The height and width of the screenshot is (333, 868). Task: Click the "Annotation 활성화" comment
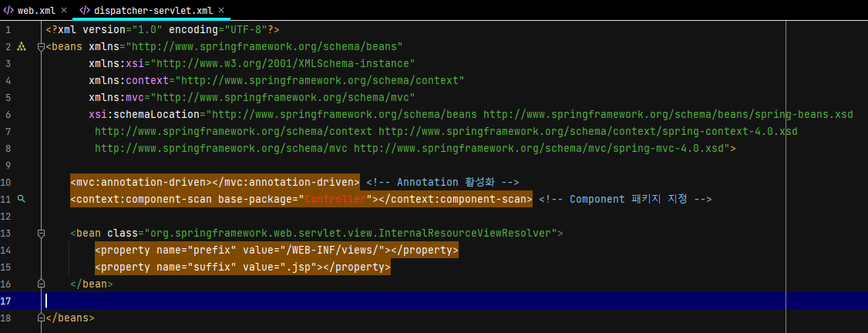click(442, 182)
